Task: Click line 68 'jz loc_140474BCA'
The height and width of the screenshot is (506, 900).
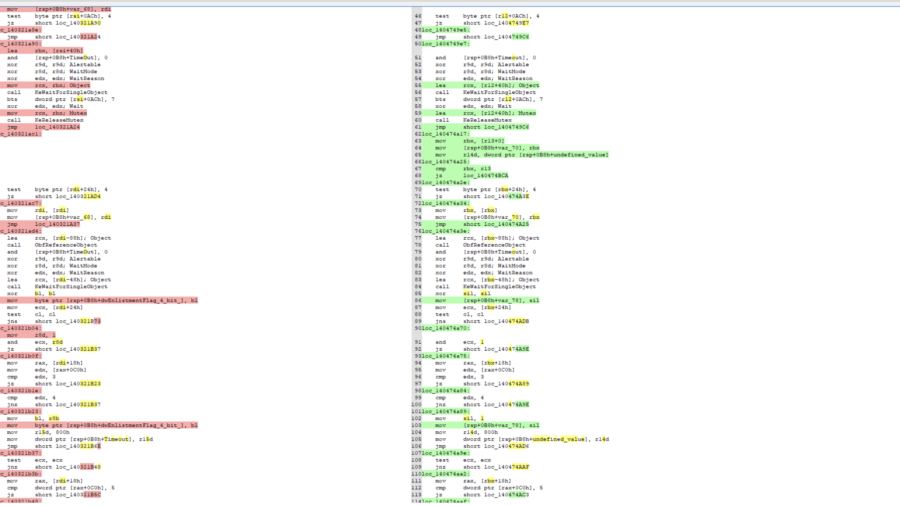Action: pos(471,176)
